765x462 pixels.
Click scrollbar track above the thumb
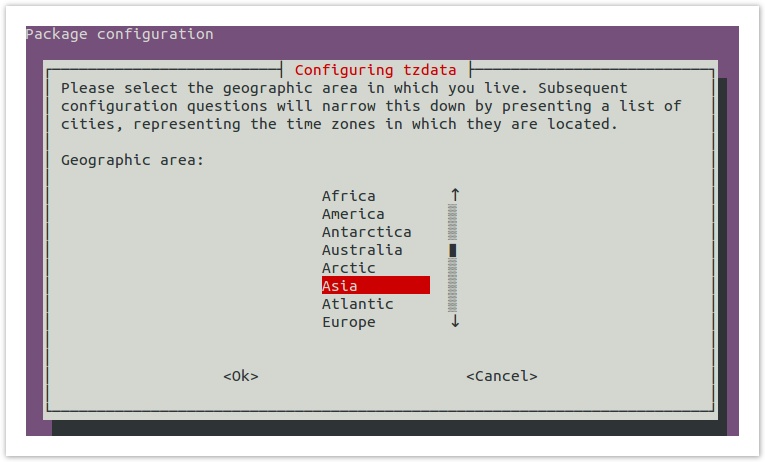[x=453, y=222]
